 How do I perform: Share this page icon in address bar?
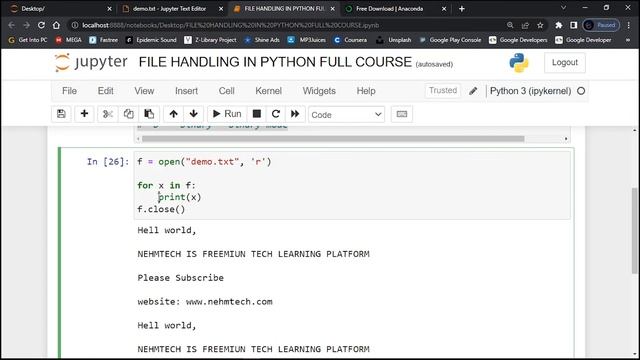(525, 25)
